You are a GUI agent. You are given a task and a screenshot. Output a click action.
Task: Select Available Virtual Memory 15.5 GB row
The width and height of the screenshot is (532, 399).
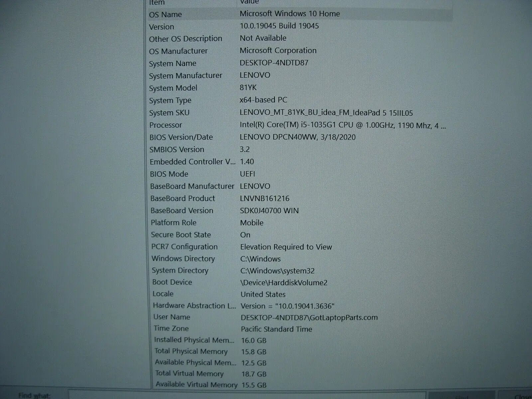pos(299,385)
